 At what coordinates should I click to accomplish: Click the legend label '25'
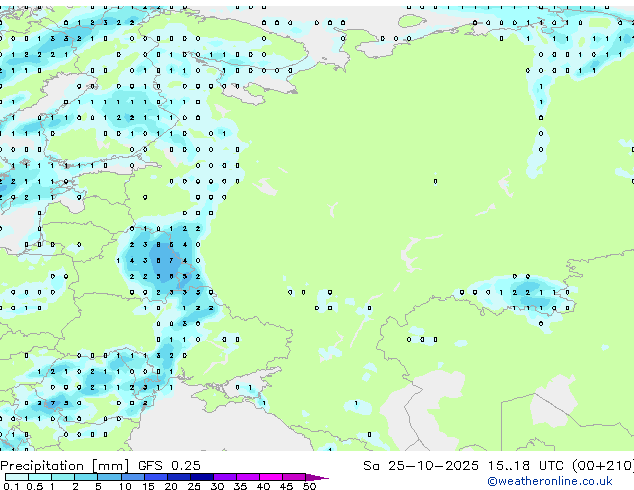click(194, 486)
